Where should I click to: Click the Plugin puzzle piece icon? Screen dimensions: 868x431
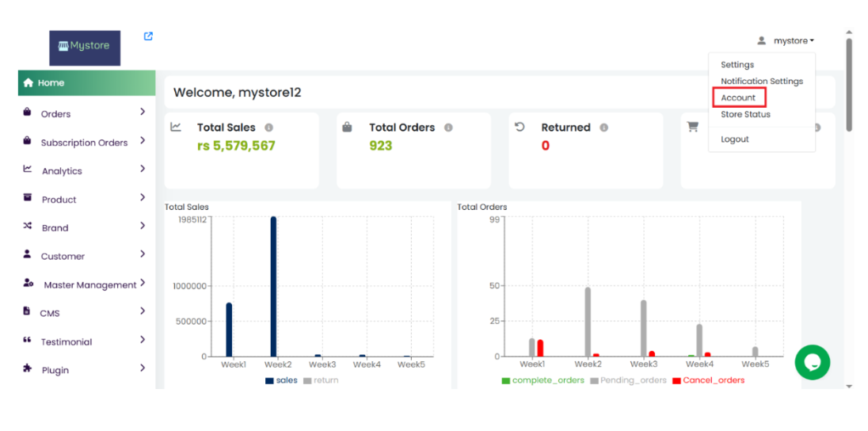tap(28, 368)
